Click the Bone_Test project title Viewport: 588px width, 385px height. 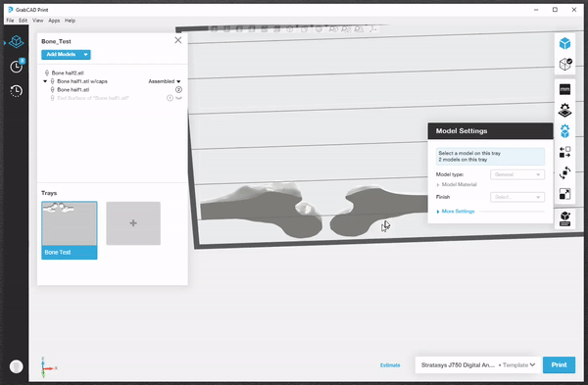click(x=56, y=41)
